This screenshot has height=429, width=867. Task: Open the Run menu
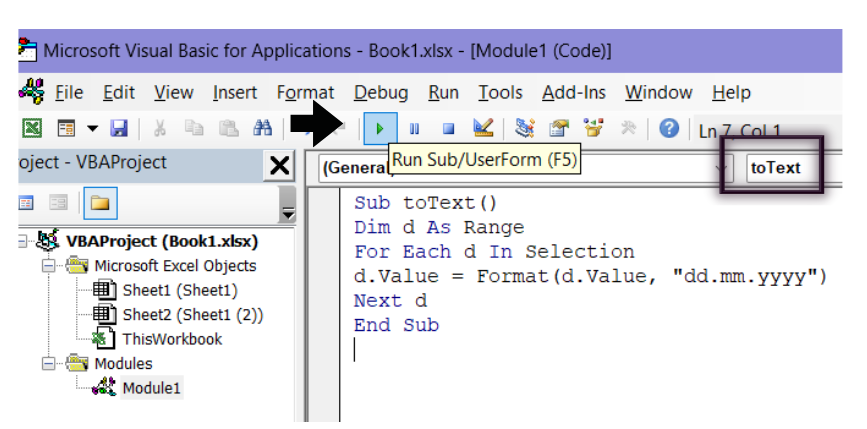[443, 92]
